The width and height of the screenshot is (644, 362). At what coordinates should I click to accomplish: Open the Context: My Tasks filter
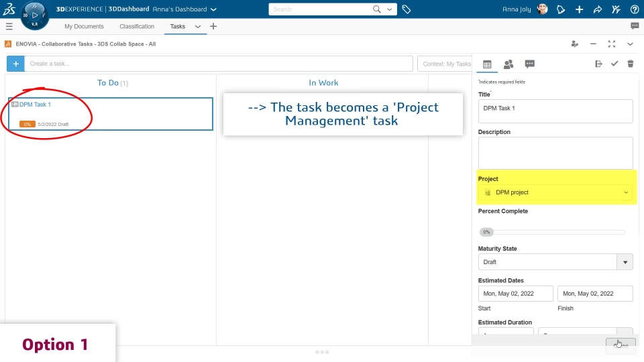pos(446,64)
